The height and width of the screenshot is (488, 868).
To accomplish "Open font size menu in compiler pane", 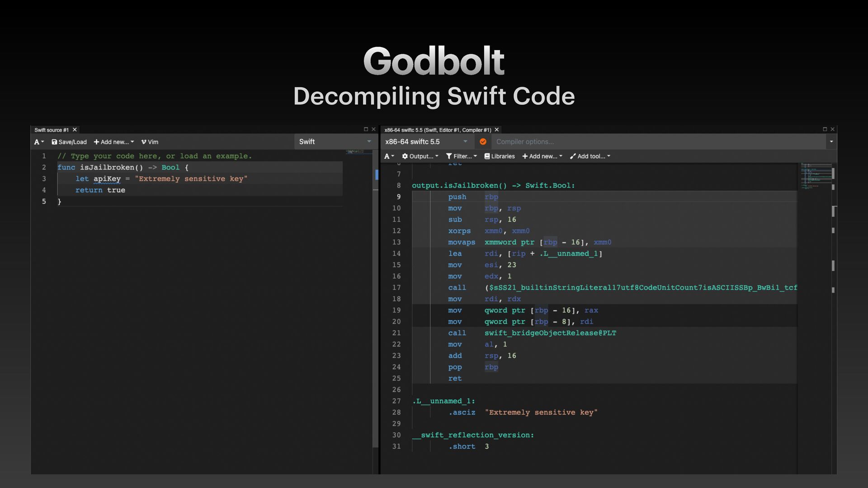I will click(389, 156).
